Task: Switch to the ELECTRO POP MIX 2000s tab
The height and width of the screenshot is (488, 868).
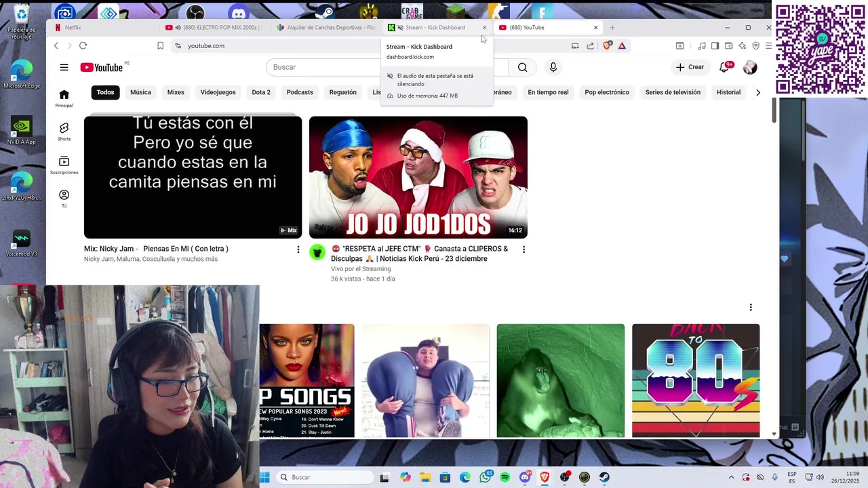Action: click(x=213, y=28)
